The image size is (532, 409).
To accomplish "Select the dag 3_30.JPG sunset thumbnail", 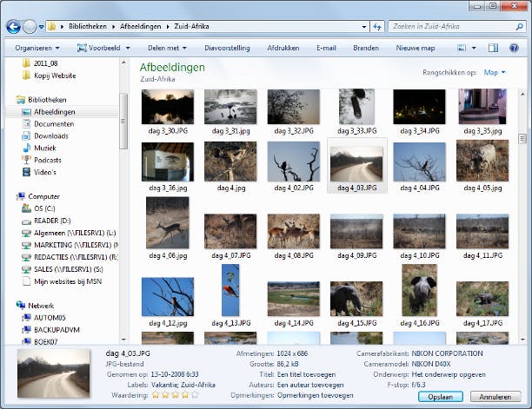I will click(x=168, y=107).
